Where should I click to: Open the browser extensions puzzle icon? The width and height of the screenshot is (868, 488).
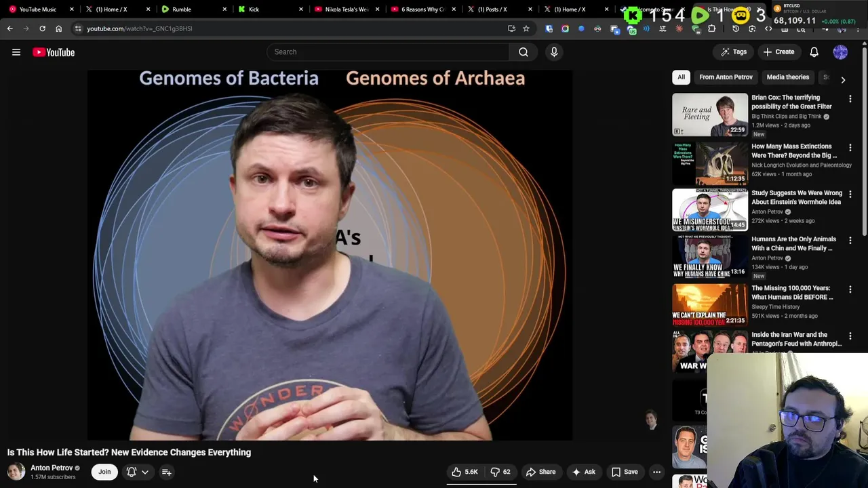(711, 28)
